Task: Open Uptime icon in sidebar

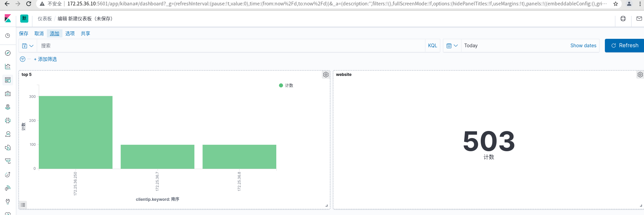Action: (8, 174)
